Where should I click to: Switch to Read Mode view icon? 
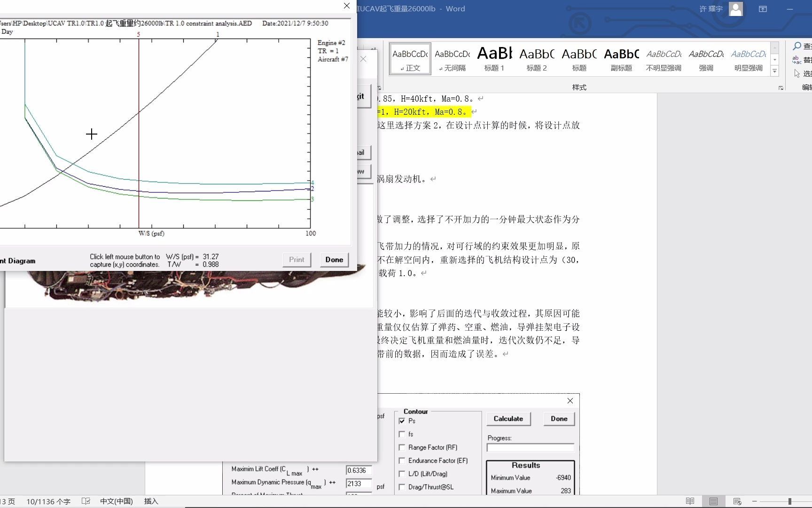[x=690, y=501]
